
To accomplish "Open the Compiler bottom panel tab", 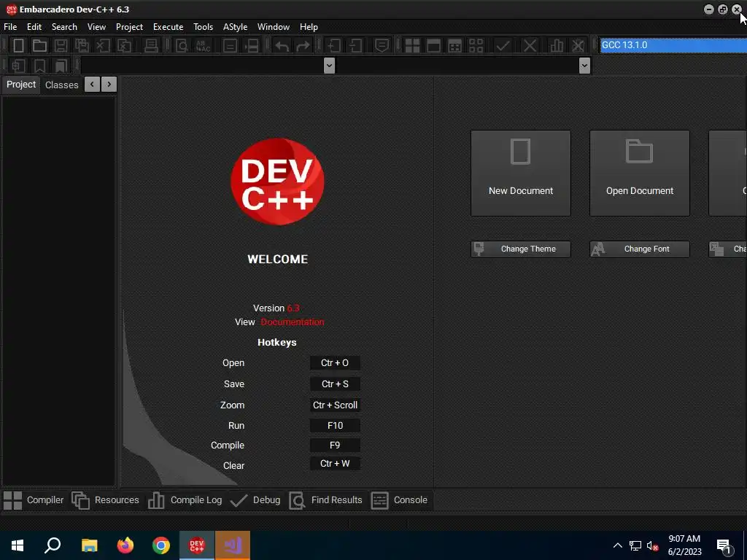I will (34, 500).
